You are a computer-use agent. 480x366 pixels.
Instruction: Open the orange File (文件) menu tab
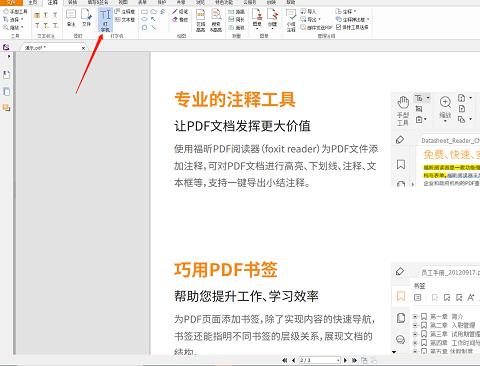tap(11, 2)
